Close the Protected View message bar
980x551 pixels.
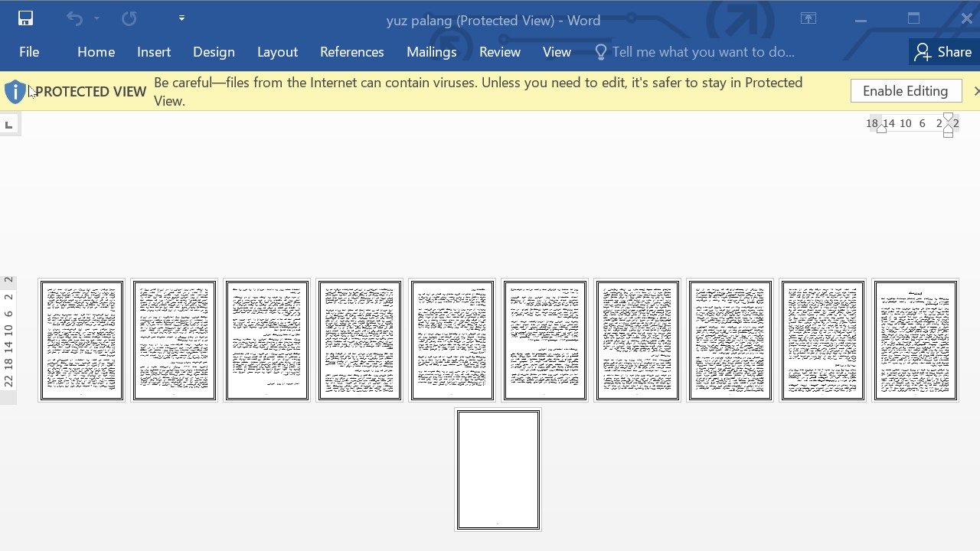[975, 91]
